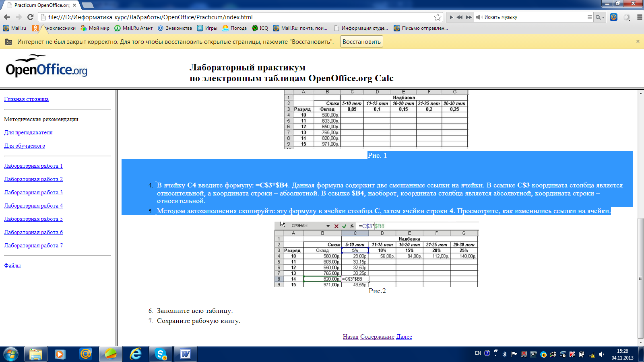The image size is (644, 362).
Task: Open the Игры bookmark
Action: tap(207, 28)
